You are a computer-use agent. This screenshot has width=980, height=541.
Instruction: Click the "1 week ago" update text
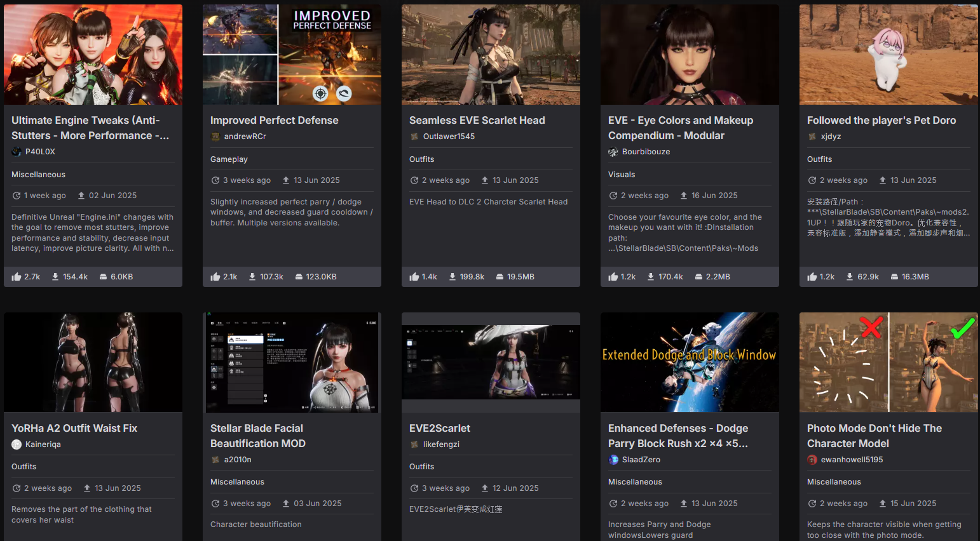pyautogui.click(x=45, y=196)
